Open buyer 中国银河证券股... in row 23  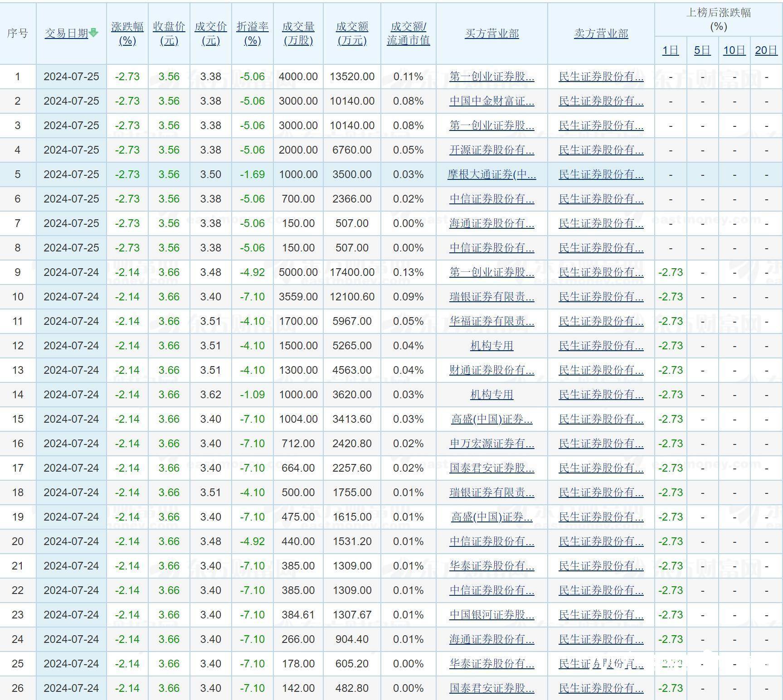click(x=492, y=615)
